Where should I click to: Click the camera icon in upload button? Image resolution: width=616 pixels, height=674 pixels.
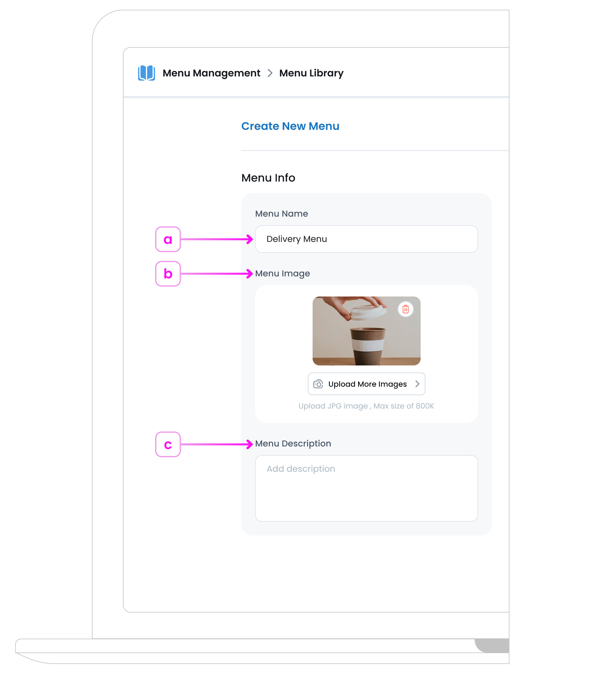[x=318, y=384]
